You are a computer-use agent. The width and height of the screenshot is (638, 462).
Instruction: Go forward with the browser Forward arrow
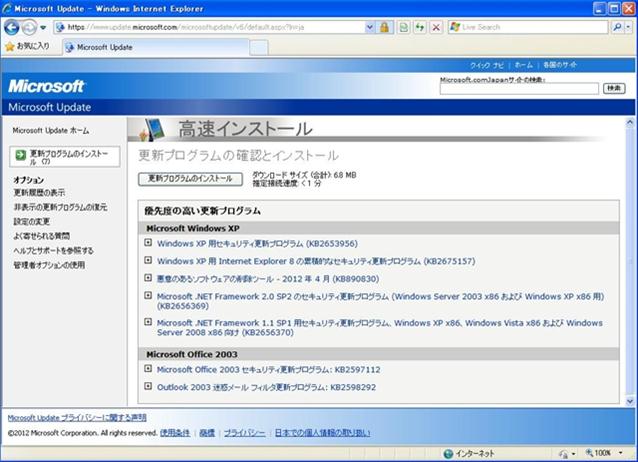[29, 27]
